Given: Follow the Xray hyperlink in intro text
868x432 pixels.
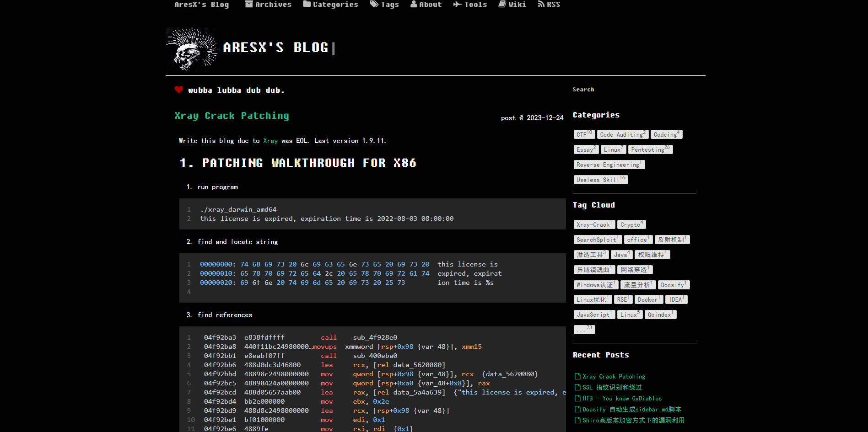Looking at the screenshot, I should [x=270, y=141].
